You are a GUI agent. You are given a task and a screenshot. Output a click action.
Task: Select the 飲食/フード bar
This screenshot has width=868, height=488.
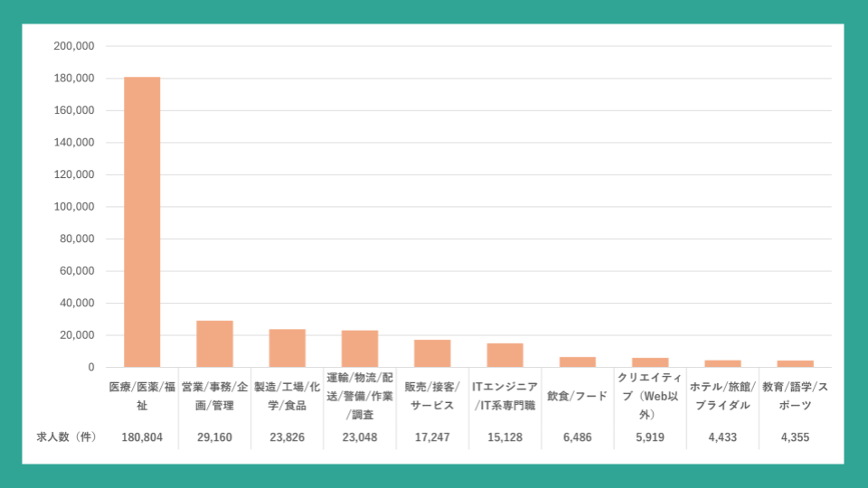click(x=577, y=362)
